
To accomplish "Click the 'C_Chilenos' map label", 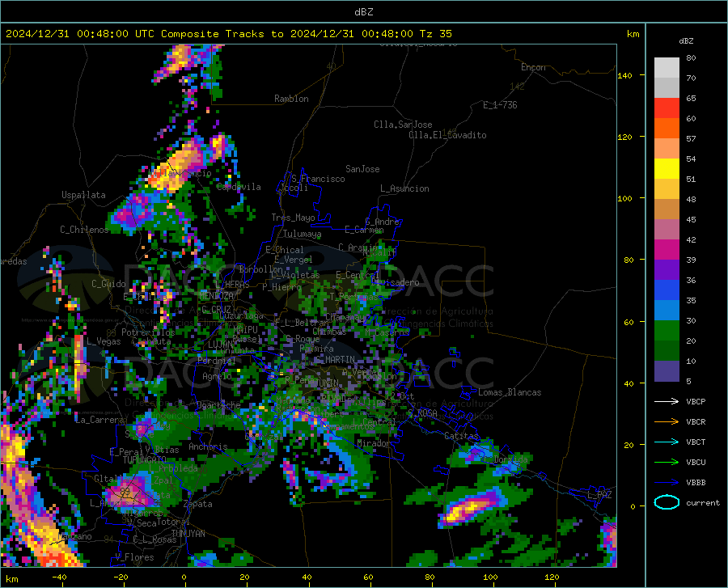I will coord(84,229).
